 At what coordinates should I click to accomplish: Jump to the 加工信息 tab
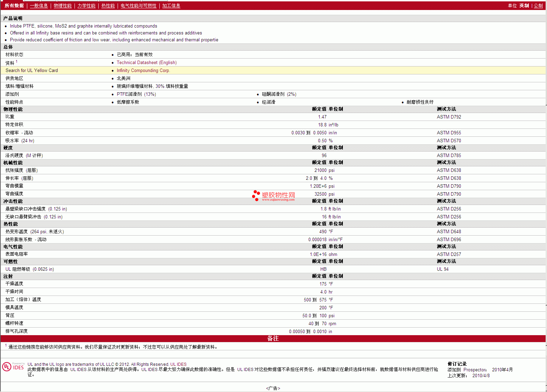pyautogui.click(x=171, y=6)
